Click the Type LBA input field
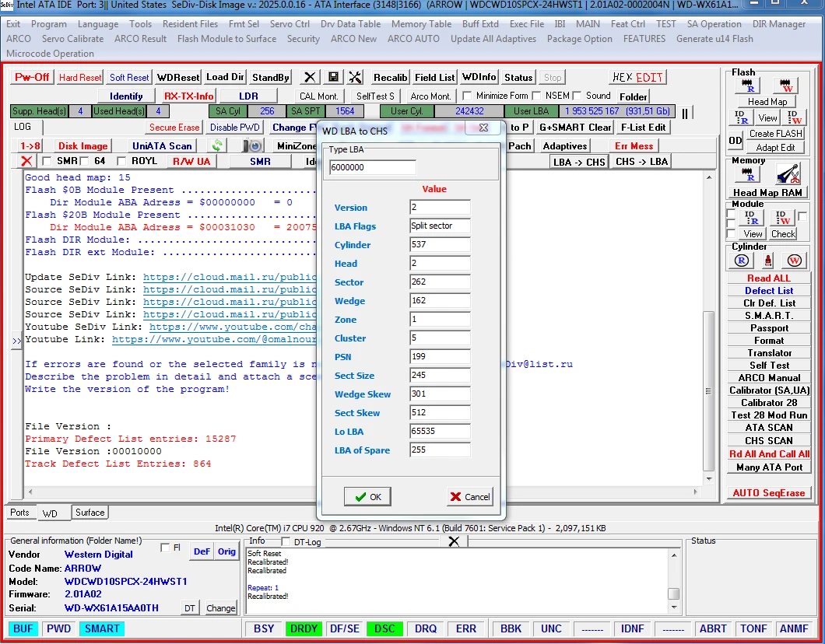 [373, 168]
